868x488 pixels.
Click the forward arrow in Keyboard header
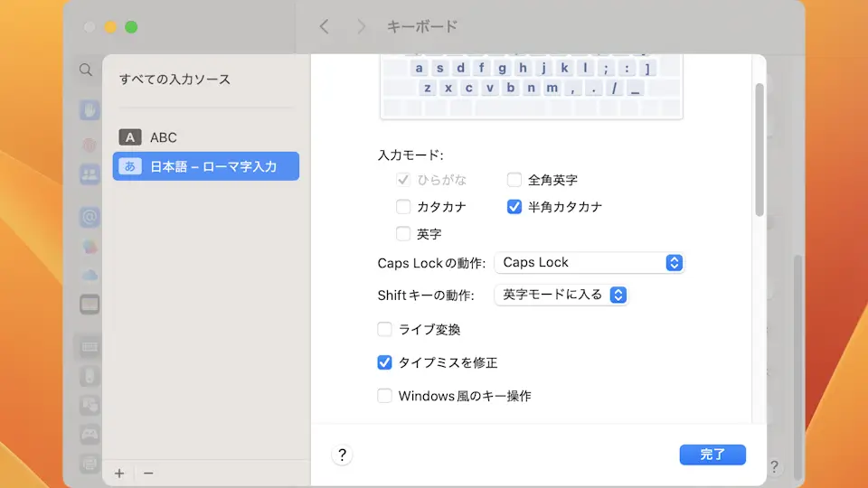tap(362, 27)
